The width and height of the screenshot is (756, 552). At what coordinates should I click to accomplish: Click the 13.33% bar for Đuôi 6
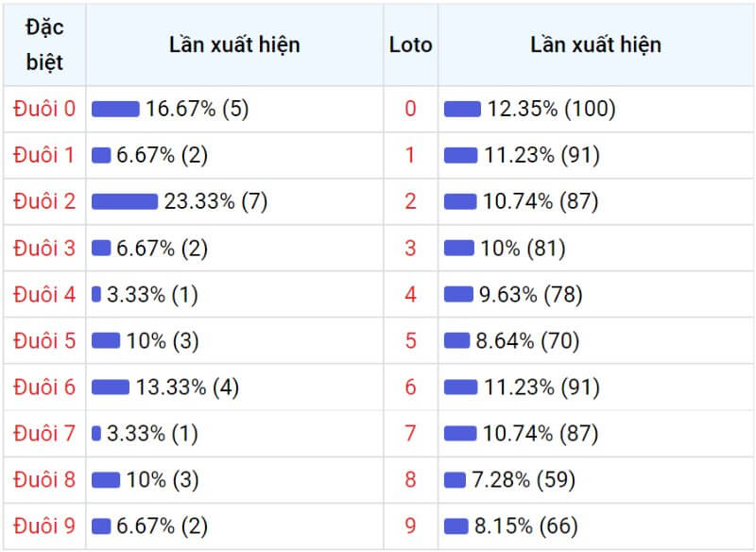111,387
